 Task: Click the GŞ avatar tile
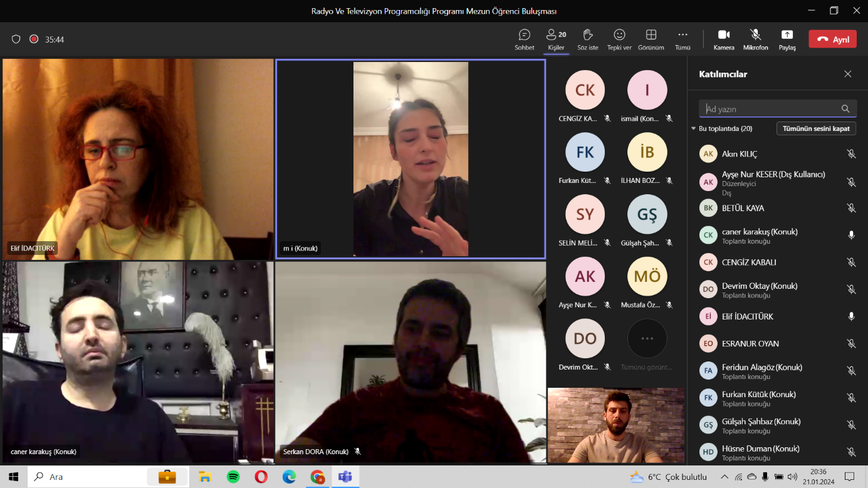pyautogui.click(x=647, y=214)
